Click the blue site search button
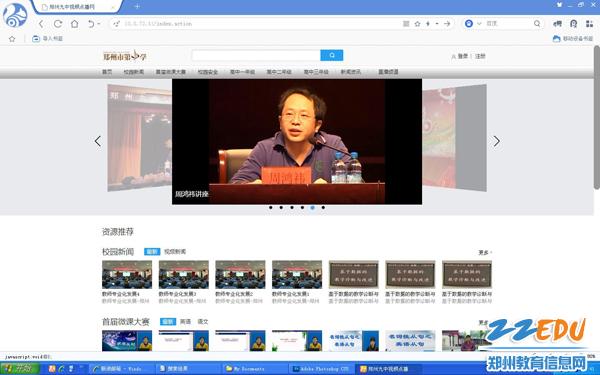Screen dimensions: 600x375 (332, 55)
